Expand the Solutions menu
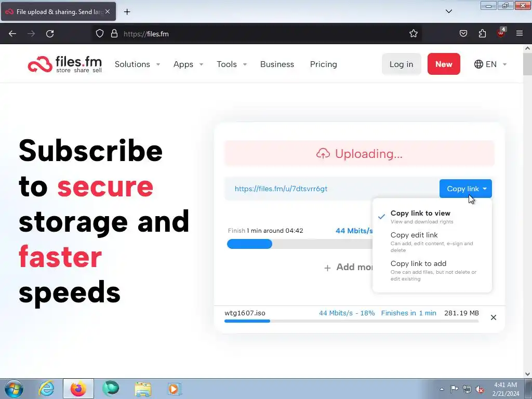This screenshot has height=399, width=532. tap(137, 64)
